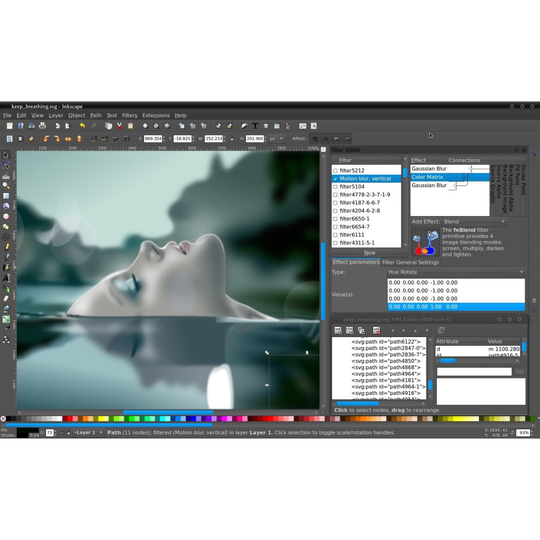
Task: Switch to Effect parameters tab
Action: (x=356, y=262)
